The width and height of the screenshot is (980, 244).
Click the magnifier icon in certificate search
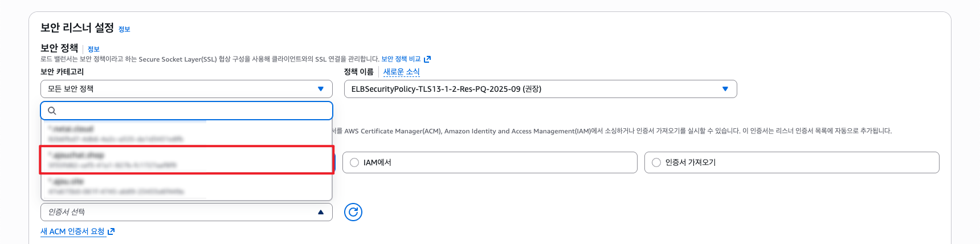point(52,111)
